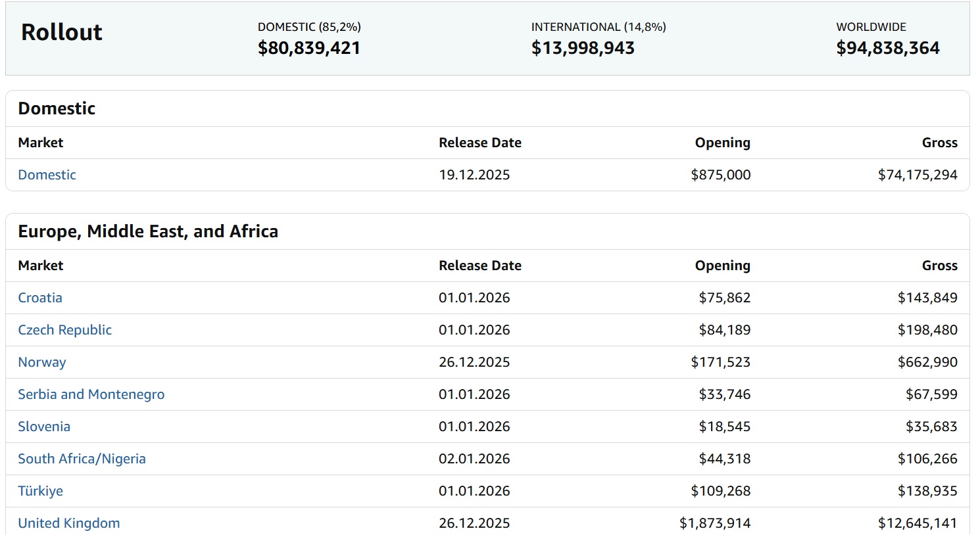The width and height of the screenshot is (980, 535).
Task: Click the Gross header in the Europe table
Action: coord(940,266)
